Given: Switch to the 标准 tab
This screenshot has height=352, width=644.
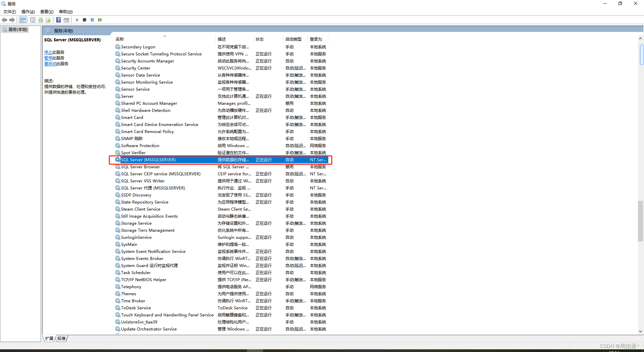Looking at the screenshot, I should (61, 338).
